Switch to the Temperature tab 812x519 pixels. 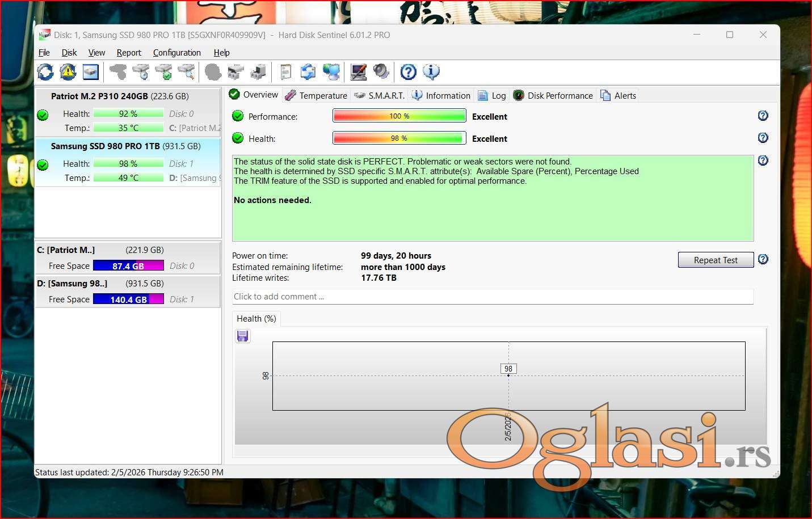(x=317, y=95)
